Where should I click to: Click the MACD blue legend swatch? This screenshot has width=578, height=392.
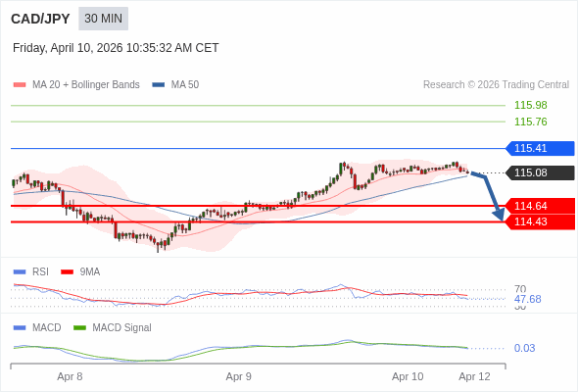tap(20, 328)
